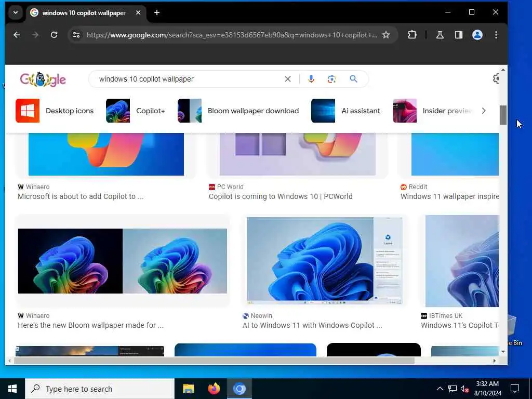Select the Copilot+ filter chip
The width and height of the screenshot is (532, 399).
click(x=136, y=111)
